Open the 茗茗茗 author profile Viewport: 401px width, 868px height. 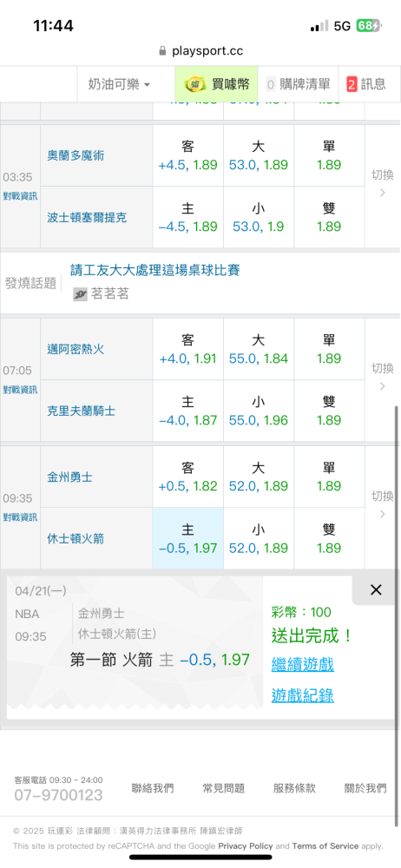(x=109, y=294)
